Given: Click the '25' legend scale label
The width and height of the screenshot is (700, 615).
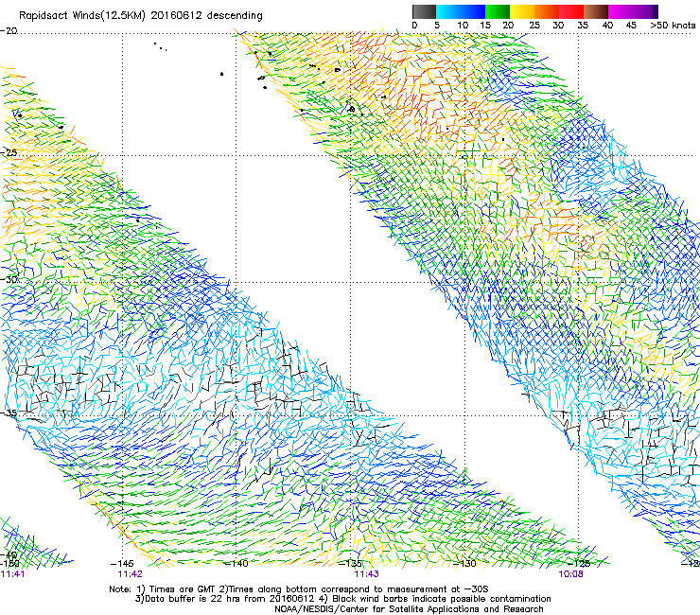Looking at the screenshot, I should point(534,26).
